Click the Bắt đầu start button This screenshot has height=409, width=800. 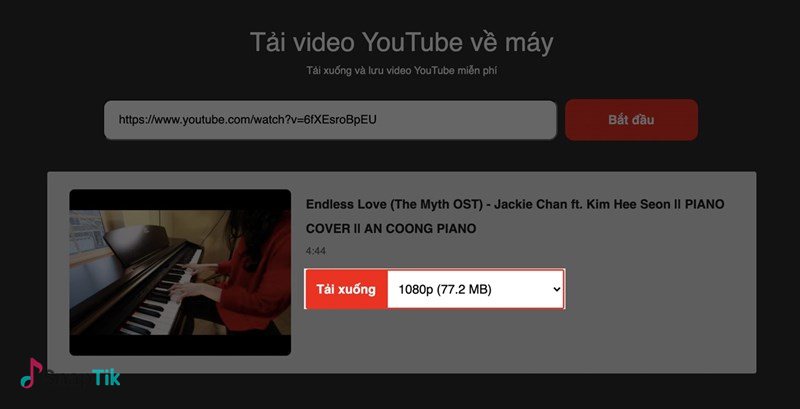(631, 120)
